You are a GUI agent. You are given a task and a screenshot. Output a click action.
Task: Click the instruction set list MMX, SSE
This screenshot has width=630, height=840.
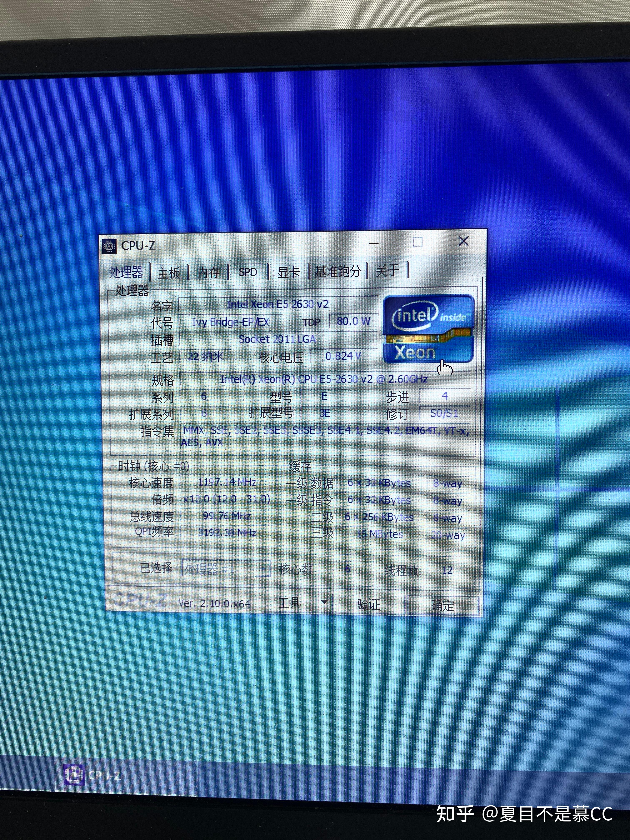click(325, 437)
